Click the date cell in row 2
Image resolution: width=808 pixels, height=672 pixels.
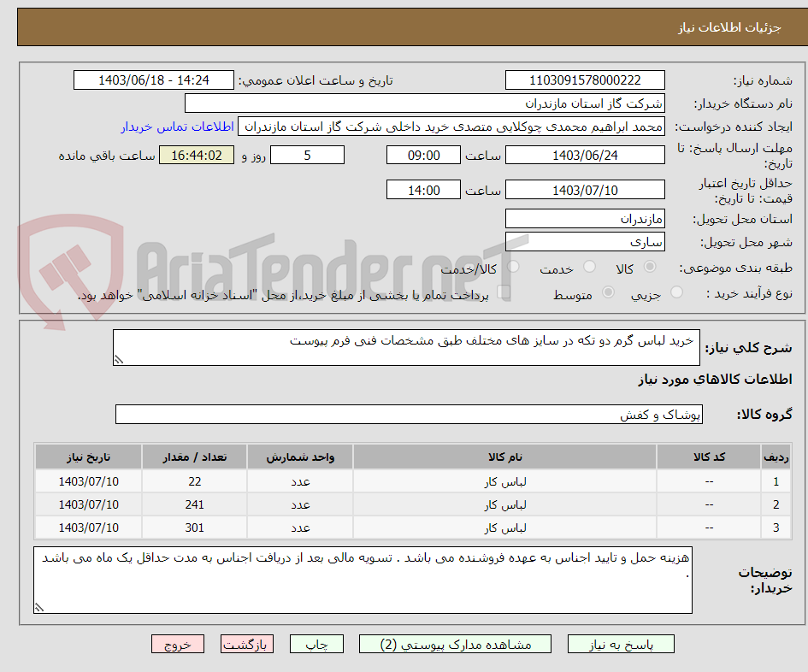[89, 505]
